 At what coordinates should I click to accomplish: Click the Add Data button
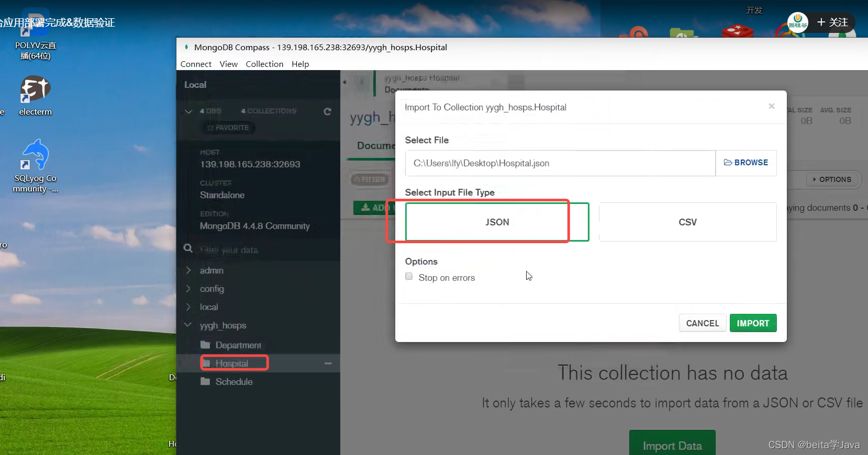tap(374, 208)
